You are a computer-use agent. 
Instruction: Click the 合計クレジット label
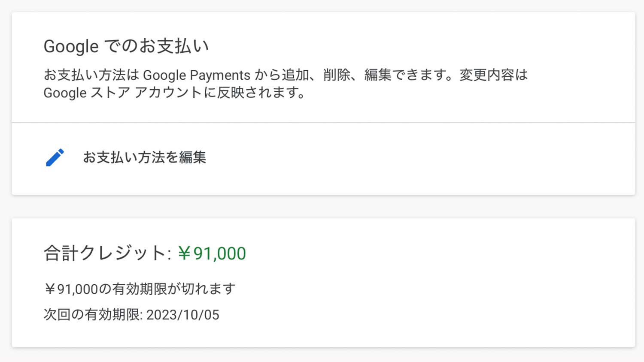pyautogui.click(x=105, y=253)
